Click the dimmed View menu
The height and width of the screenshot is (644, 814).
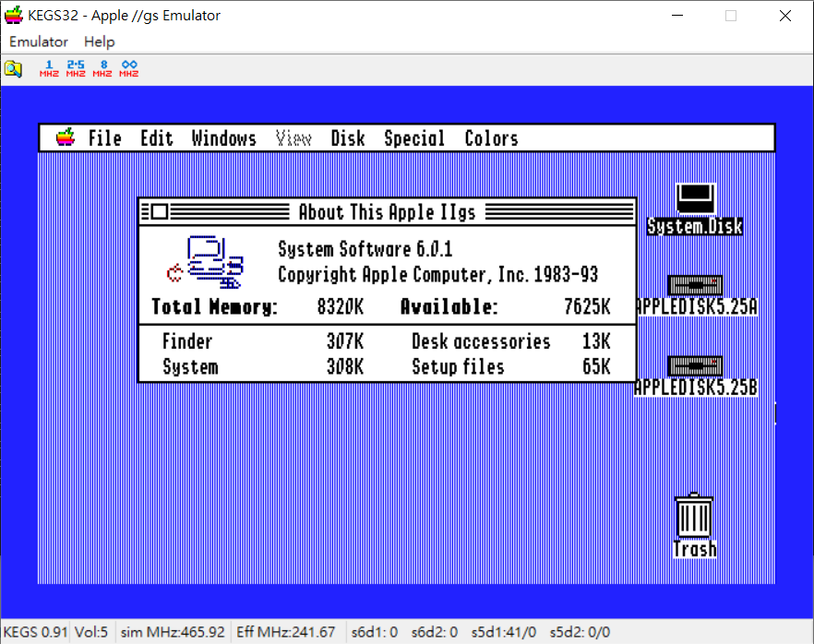(293, 138)
